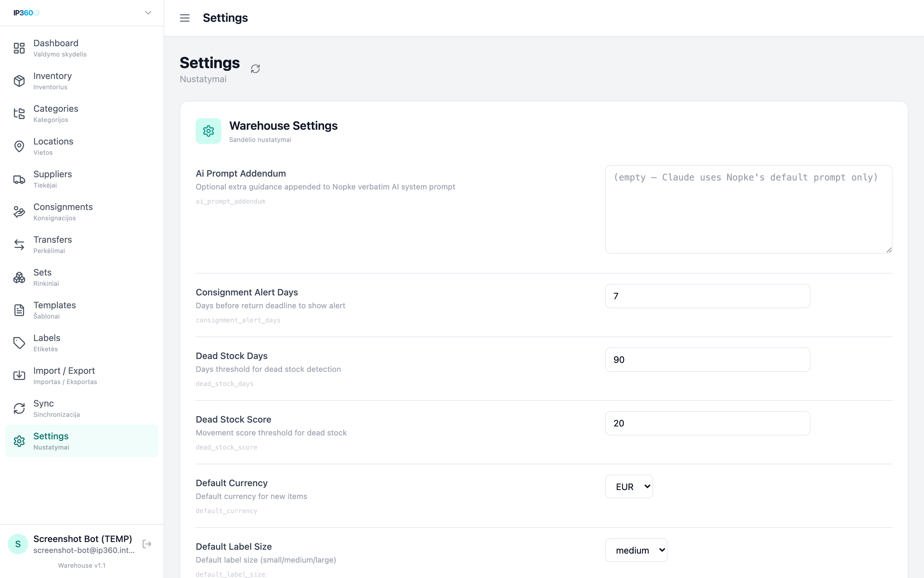The height and width of the screenshot is (578, 924).
Task: Open the Dashboard menu item
Action: 82,48
